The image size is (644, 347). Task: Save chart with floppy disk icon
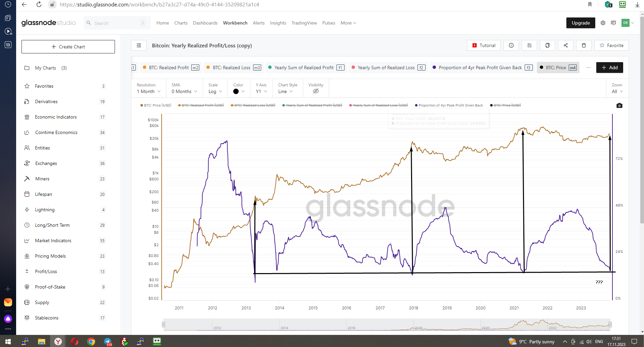(x=529, y=45)
